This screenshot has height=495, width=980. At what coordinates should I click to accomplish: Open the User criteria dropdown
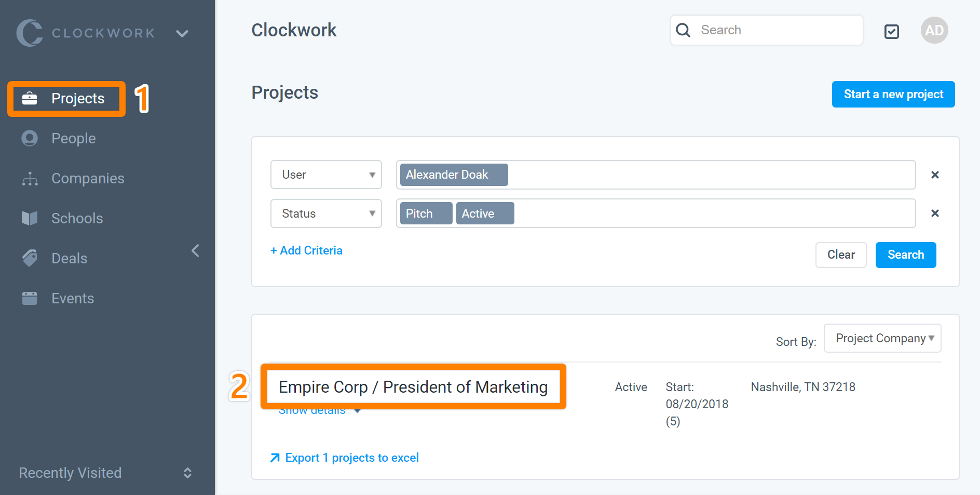click(326, 175)
